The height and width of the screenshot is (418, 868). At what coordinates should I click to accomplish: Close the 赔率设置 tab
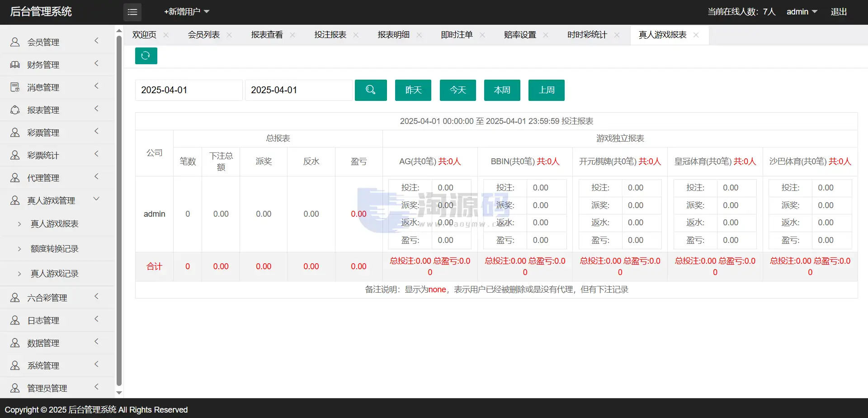point(546,35)
